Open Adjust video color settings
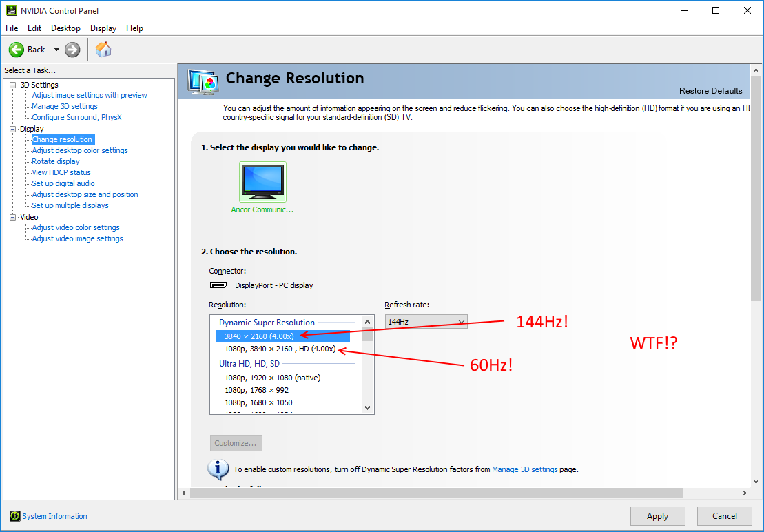This screenshot has height=532, width=764. [76, 227]
